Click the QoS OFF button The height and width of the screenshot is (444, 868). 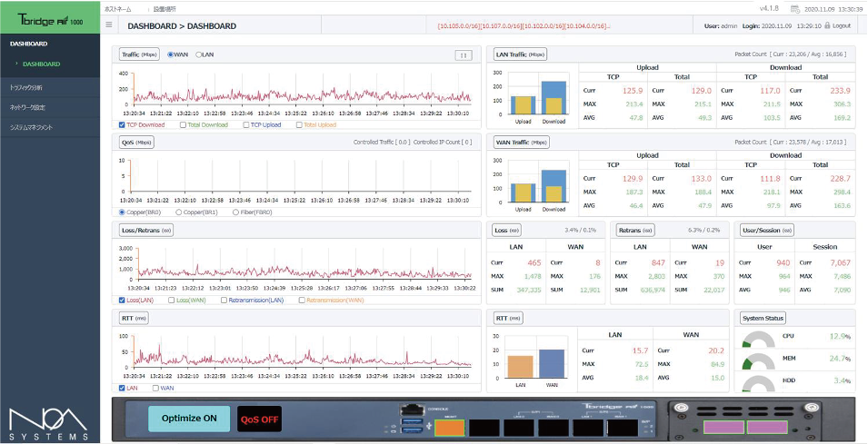point(260,419)
